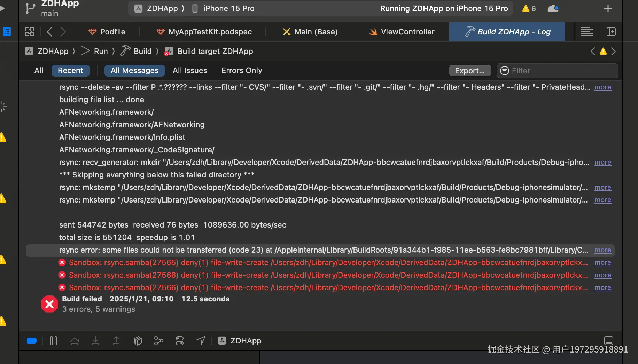Viewport: 638px width, 364px height.
Task: Click the warning triangle in jump bar
Action: click(x=603, y=52)
